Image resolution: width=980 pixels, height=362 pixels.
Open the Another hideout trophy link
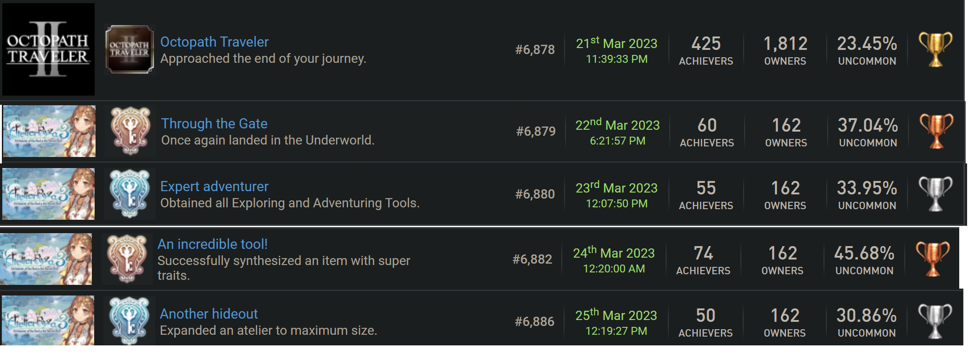tap(209, 314)
